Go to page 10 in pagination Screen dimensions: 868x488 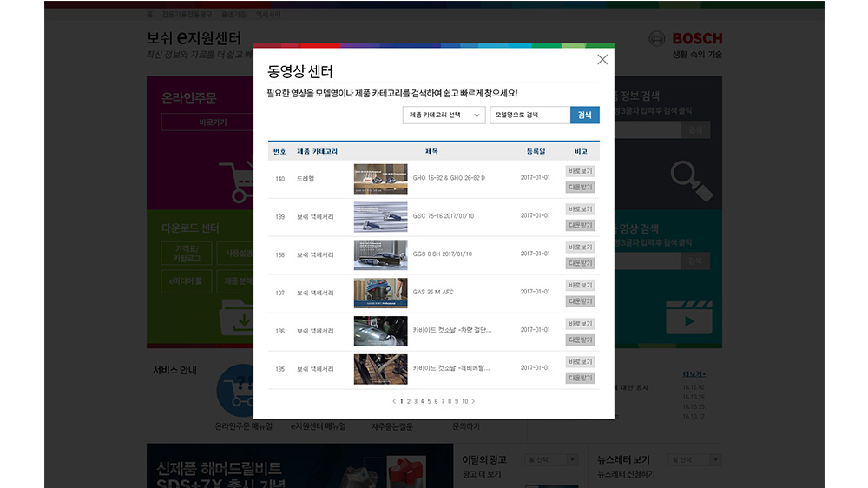coord(465,401)
